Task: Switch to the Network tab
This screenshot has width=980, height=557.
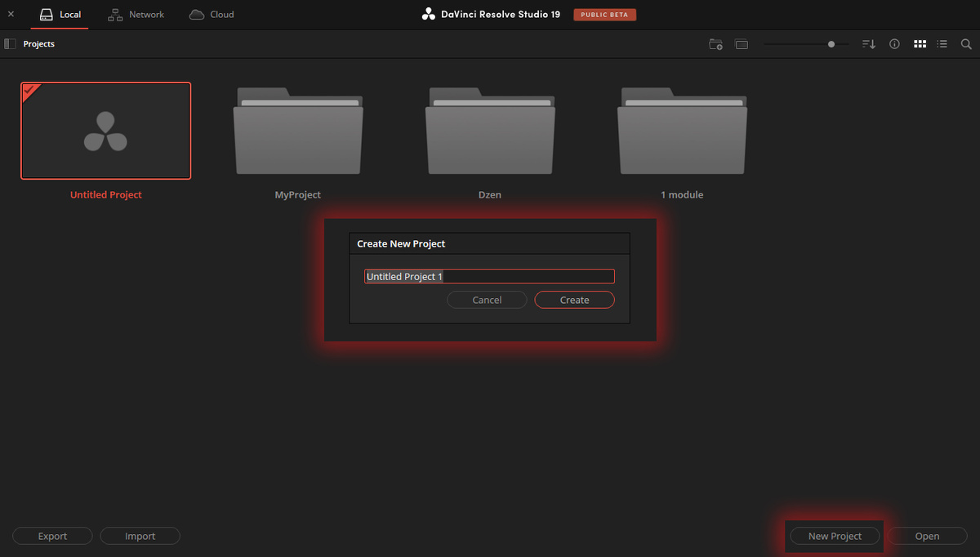Action: [x=136, y=15]
